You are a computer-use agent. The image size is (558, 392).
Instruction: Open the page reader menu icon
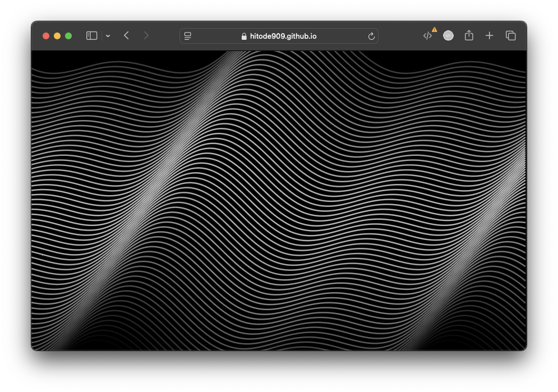(x=187, y=36)
